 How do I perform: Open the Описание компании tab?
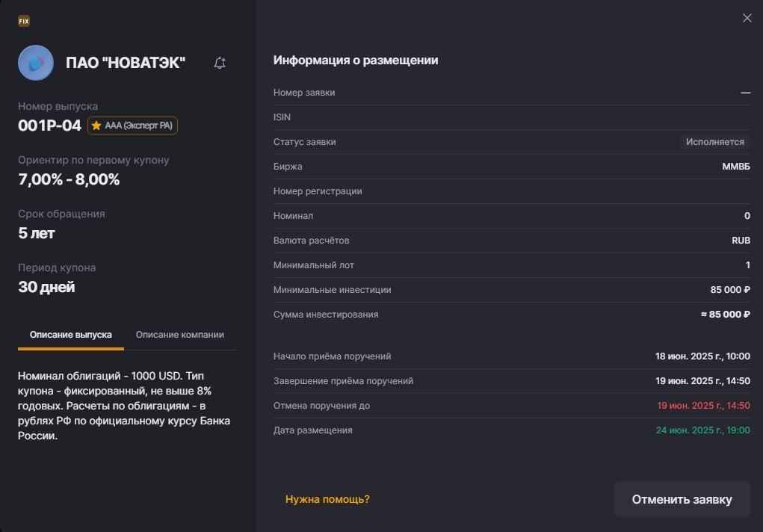point(180,335)
